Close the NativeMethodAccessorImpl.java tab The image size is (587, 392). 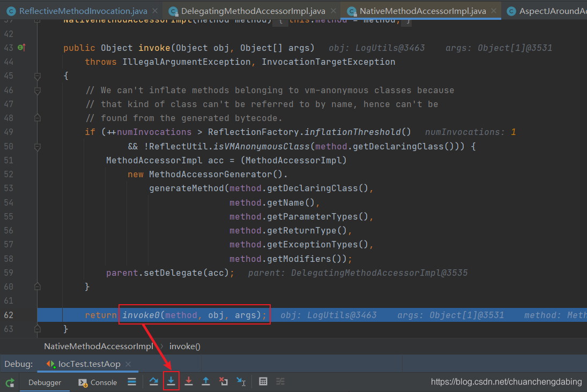click(x=494, y=11)
